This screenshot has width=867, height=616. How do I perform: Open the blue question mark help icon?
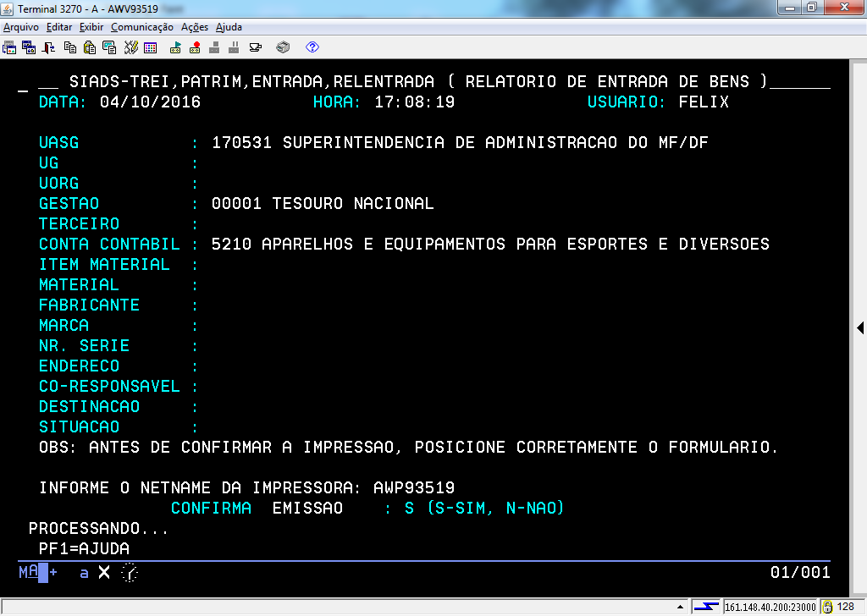[312, 47]
